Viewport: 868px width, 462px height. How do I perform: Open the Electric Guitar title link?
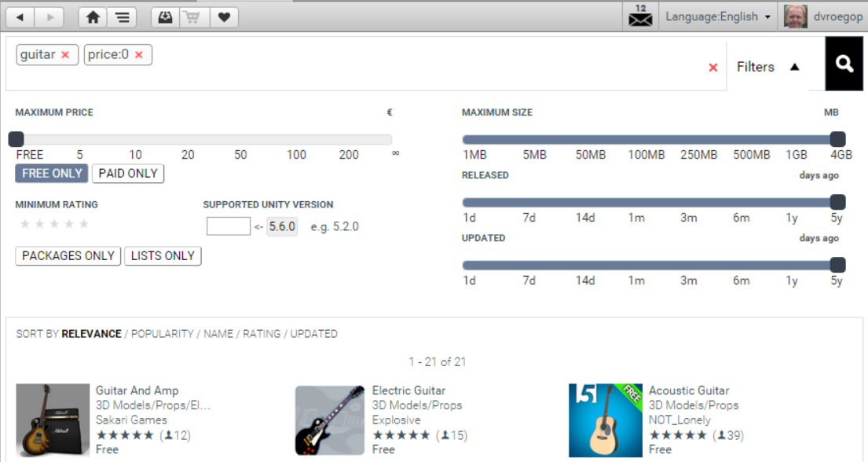coord(408,390)
